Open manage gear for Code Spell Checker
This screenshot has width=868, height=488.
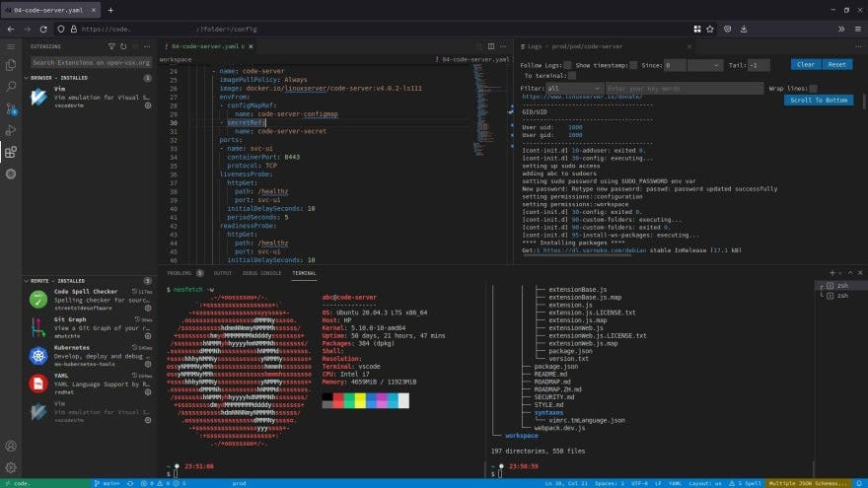coord(148,309)
